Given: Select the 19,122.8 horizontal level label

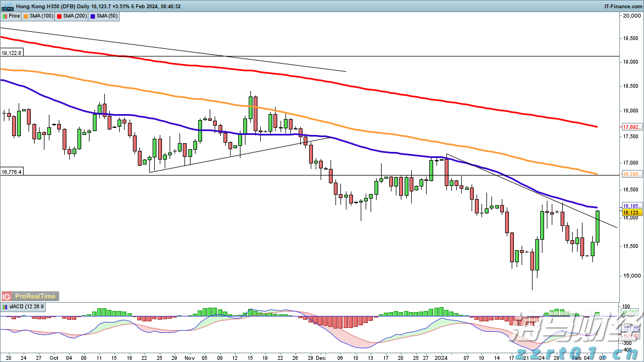Looking at the screenshot, I should tap(12, 53).
